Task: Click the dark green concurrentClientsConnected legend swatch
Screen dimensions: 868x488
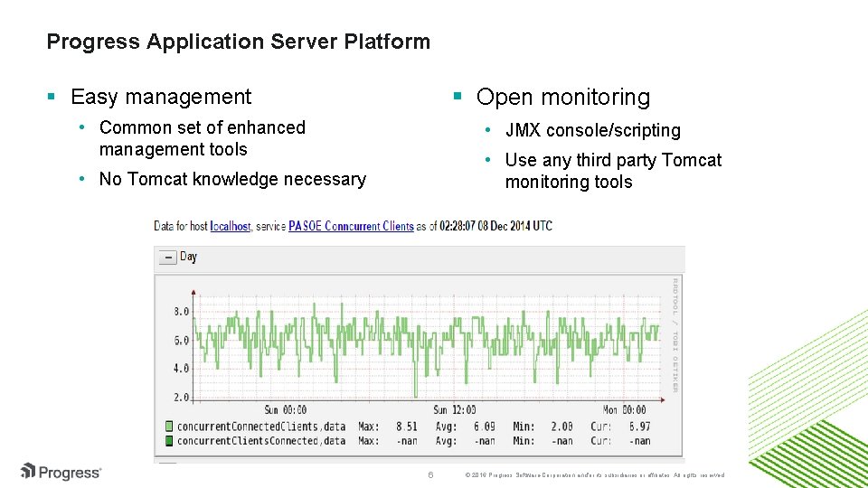Action: [x=169, y=441]
